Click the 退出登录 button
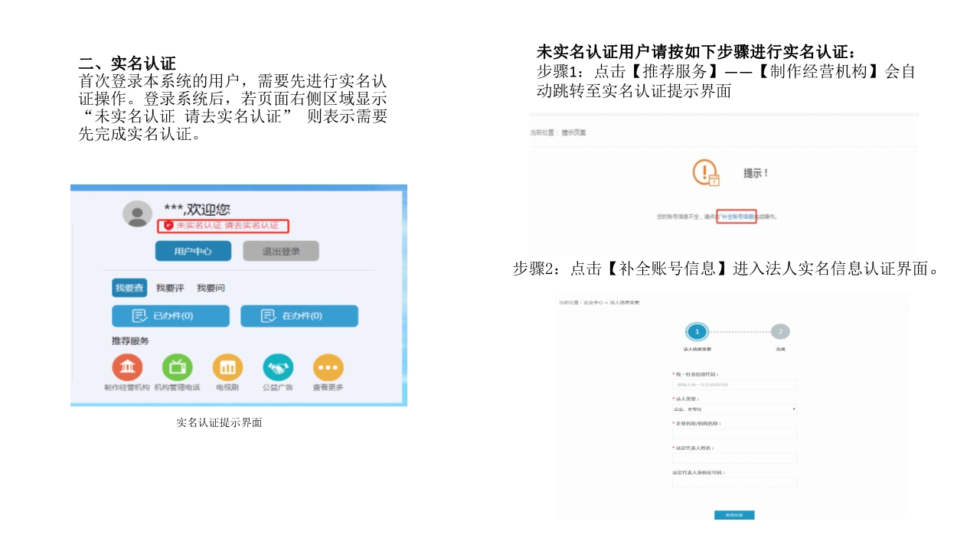 pos(281,251)
